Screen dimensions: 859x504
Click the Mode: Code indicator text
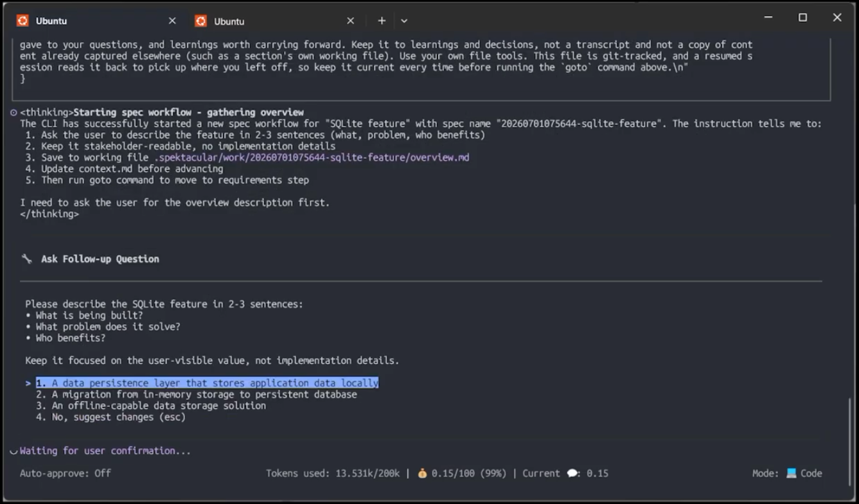pyautogui.click(x=787, y=473)
